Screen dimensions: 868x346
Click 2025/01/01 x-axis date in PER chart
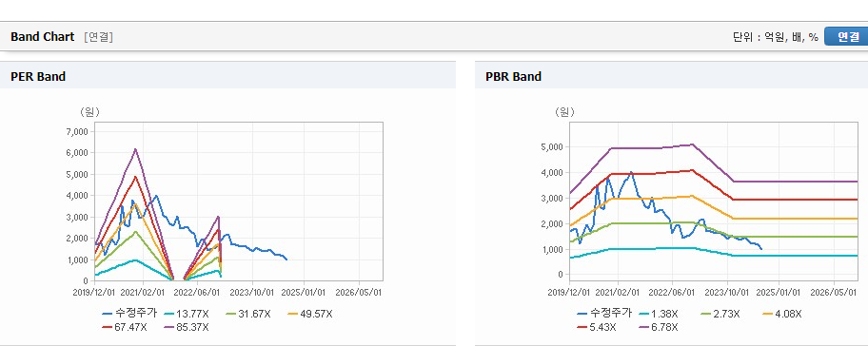[x=304, y=292]
